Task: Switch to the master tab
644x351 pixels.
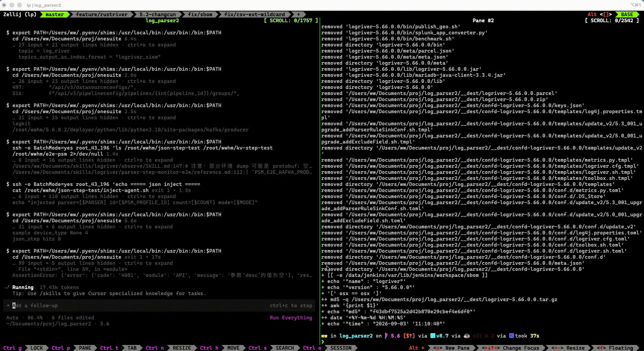Action: (55, 14)
